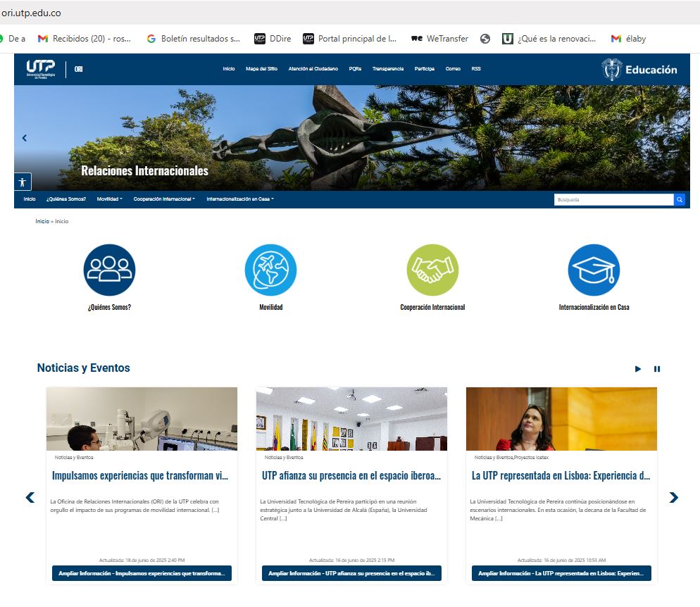Click the search magnifier button

[x=680, y=199]
